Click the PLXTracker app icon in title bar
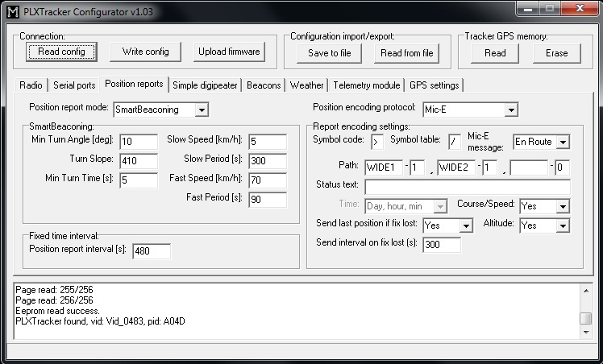 (x=11, y=10)
